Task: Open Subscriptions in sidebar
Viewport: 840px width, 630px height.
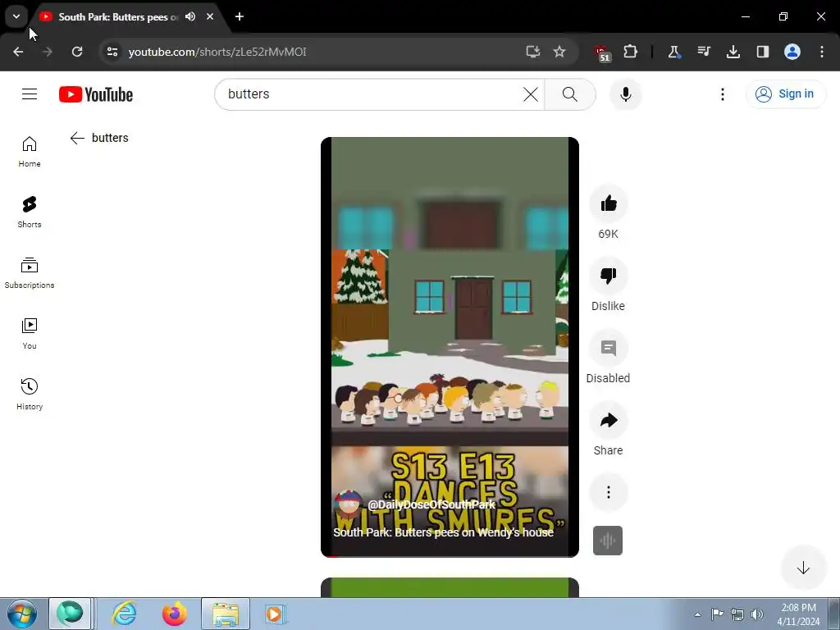Action: pyautogui.click(x=30, y=273)
